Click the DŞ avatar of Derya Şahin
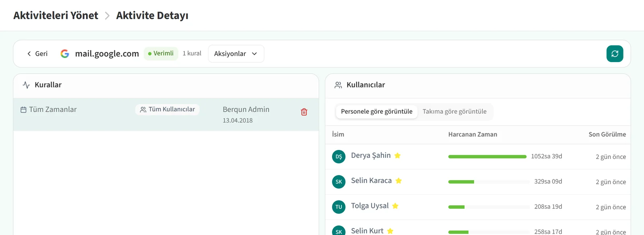Viewport: 644px width, 235px height. coord(339,156)
